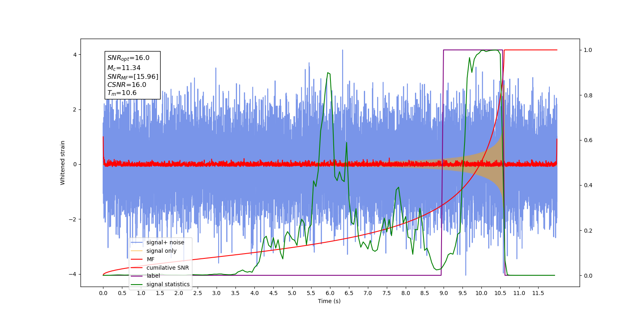Click the green signal statistics peak near 6.0 s
The height and width of the screenshot is (322, 644).
(328, 73)
